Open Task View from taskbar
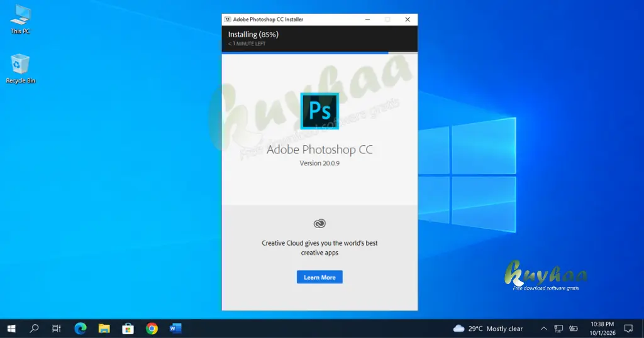 (x=57, y=329)
